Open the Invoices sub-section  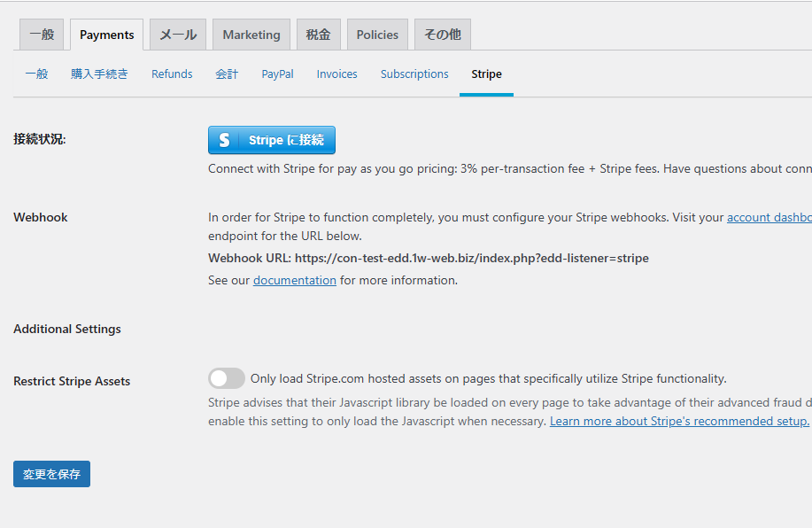pyautogui.click(x=336, y=74)
